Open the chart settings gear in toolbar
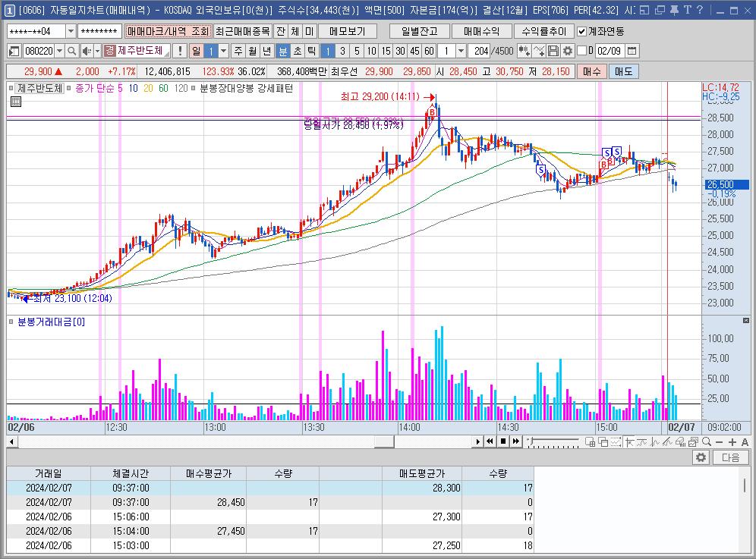The width and height of the screenshot is (756, 559). [x=568, y=51]
